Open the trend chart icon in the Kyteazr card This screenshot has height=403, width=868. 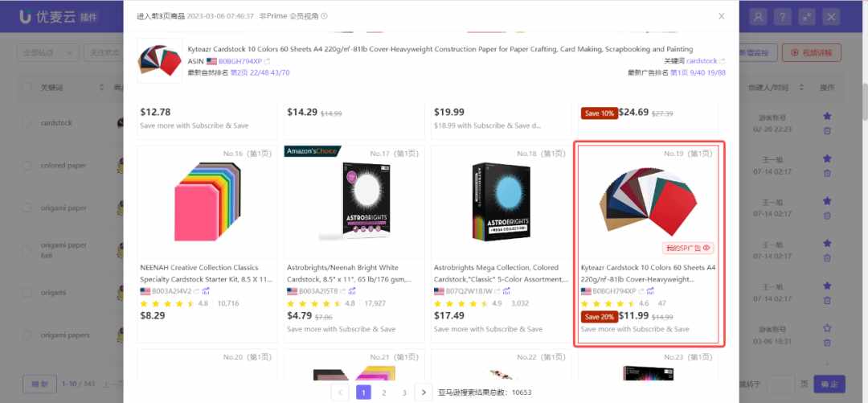(650, 291)
